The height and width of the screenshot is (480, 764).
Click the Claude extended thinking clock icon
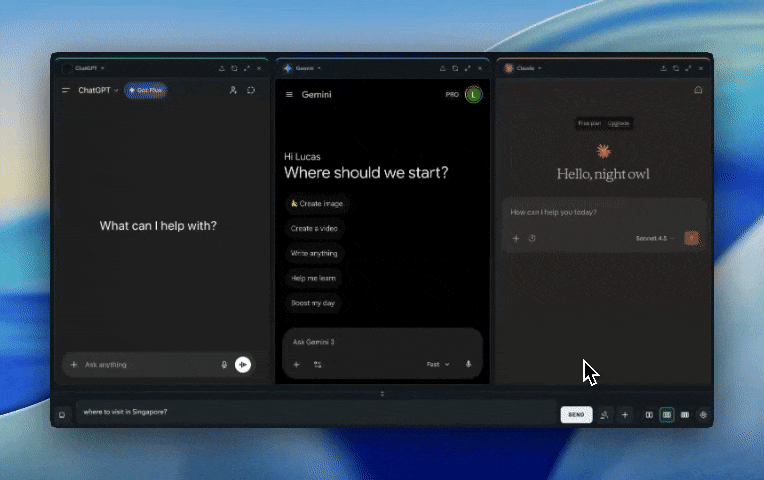pos(532,239)
